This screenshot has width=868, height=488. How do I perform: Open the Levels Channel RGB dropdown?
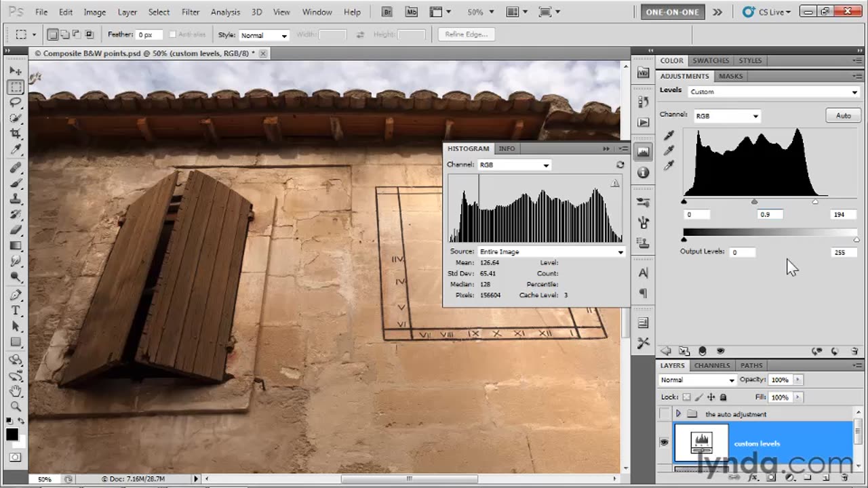pyautogui.click(x=727, y=116)
